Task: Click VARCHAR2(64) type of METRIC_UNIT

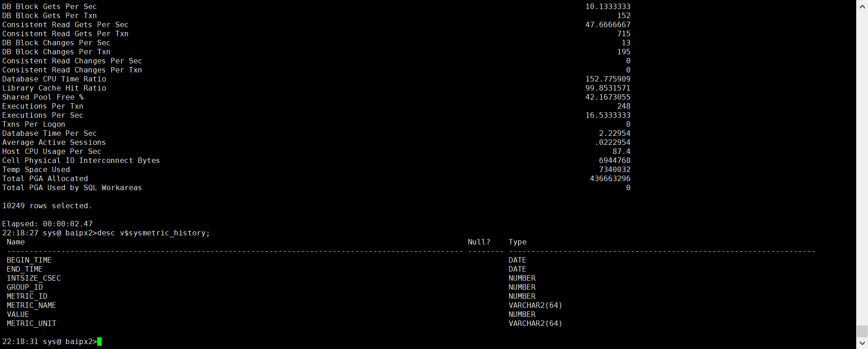Action: [536, 324]
